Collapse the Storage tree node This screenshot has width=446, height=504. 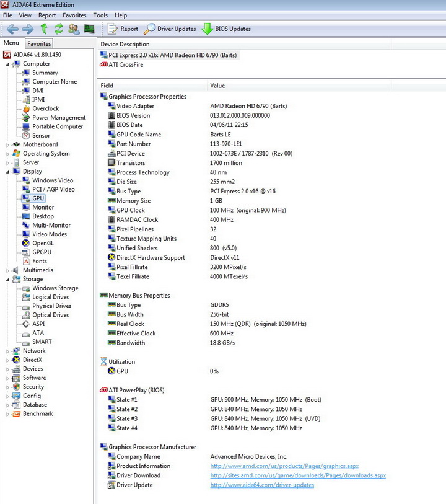[x=7, y=280]
